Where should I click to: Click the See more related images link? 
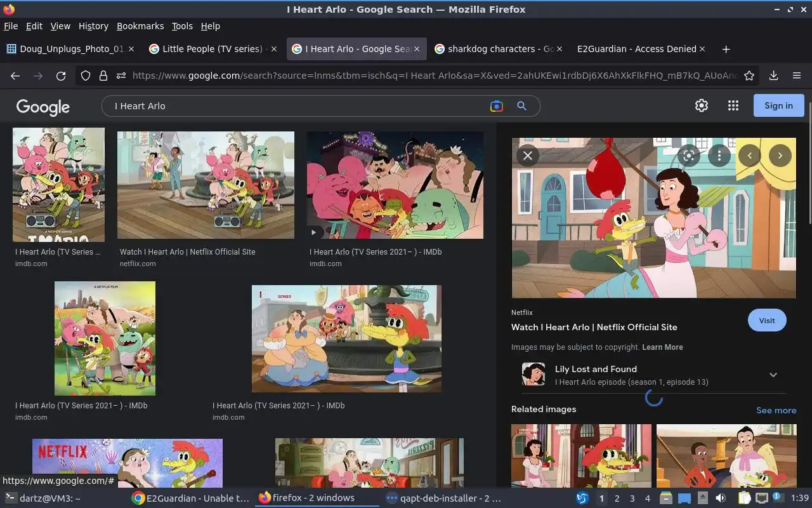point(776,410)
